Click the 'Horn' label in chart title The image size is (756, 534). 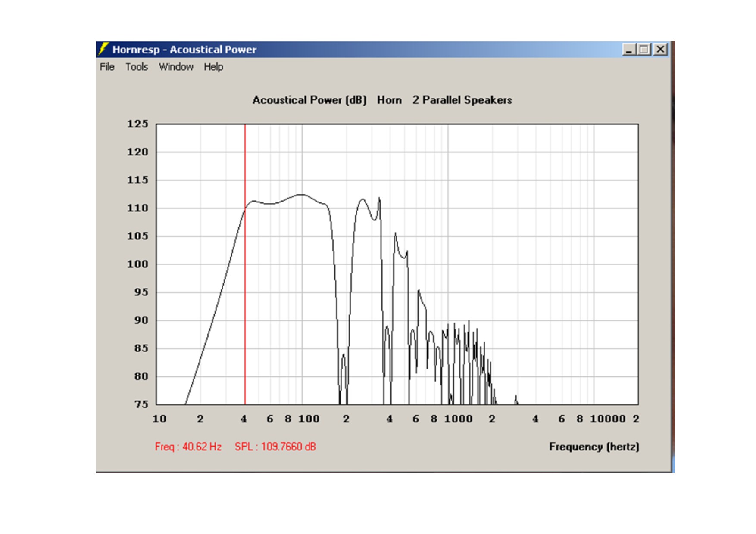[x=389, y=100]
